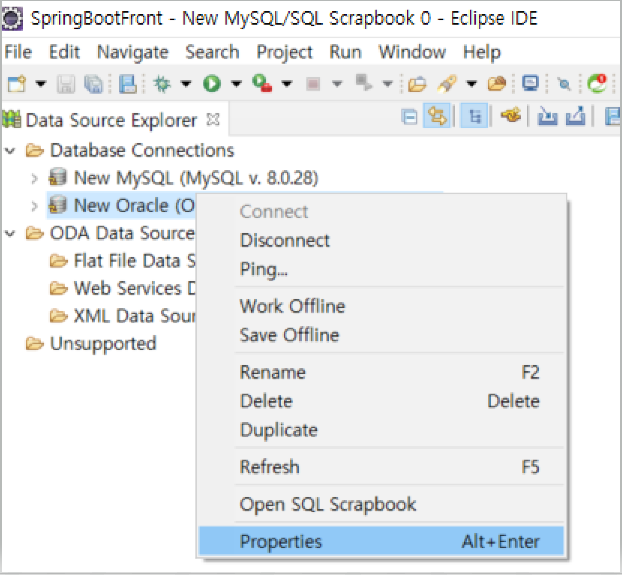Click the gray external tools icon

tap(364, 83)
